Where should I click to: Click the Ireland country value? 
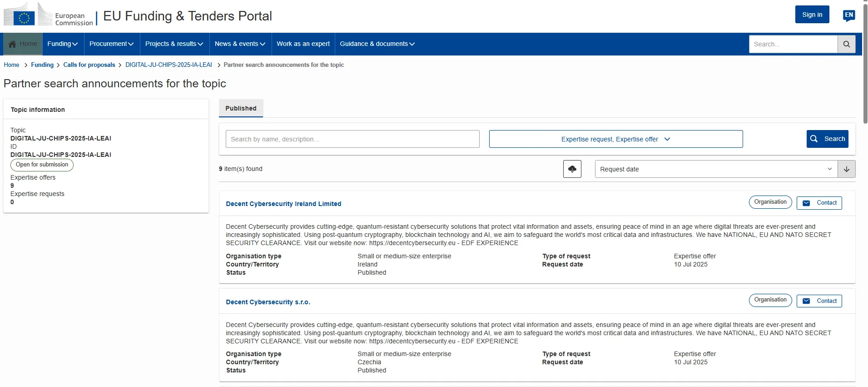367,264
